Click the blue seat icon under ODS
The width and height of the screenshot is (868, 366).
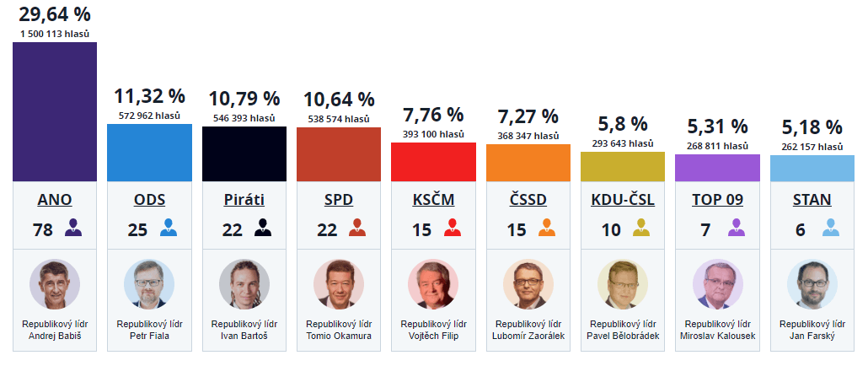[x=168, y=228]
